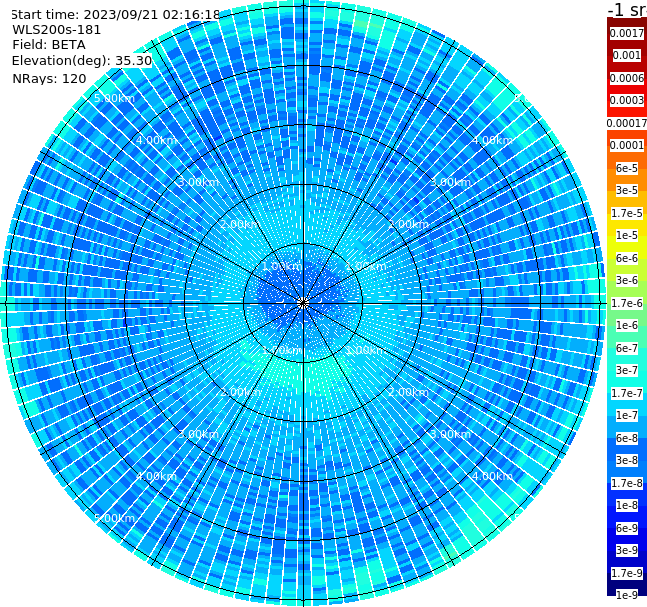This screenshot has width=647, height=607.
Task: Select the 6e-6 colorbar value
Action: [x=627, y=258]
